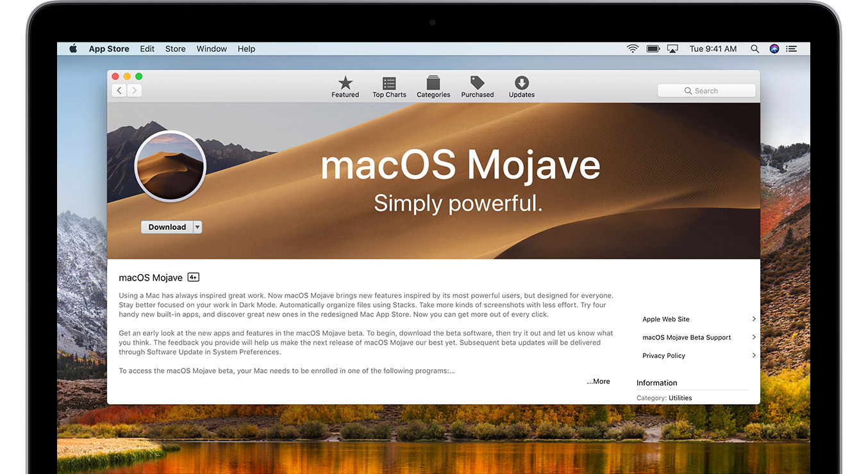Click the Tue 9:41 AM clock
This screenshot has height=474, width=868.
click(x=713, y=49)
